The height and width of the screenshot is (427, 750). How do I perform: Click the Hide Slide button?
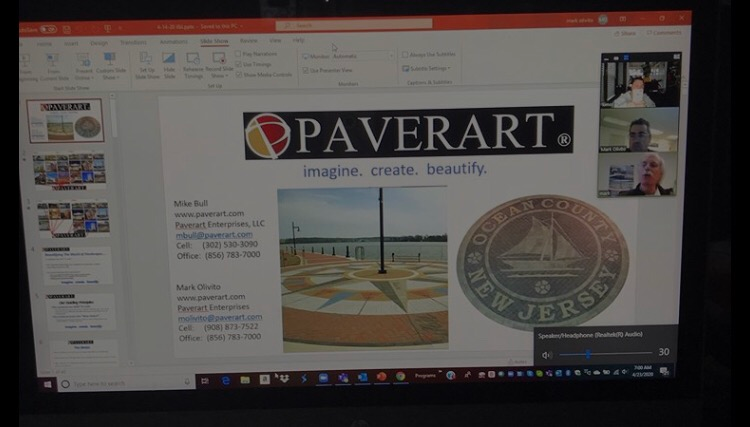coord(169,66)
